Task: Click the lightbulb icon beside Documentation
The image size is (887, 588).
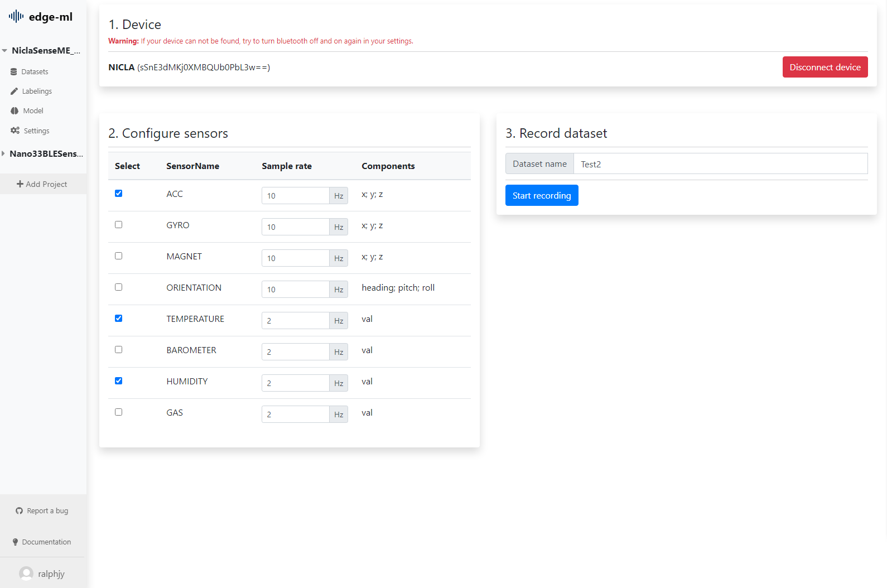Action: pyautogui.click(x=15, y=542)
